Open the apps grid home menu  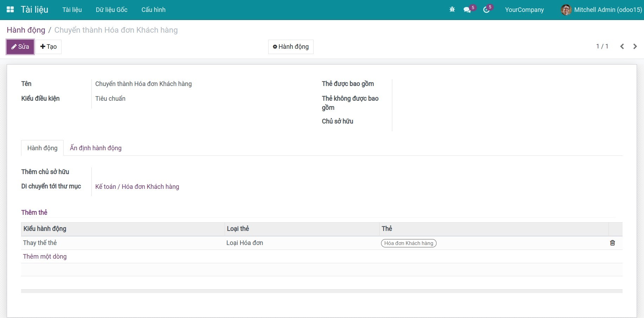click(x=10, y=9)
